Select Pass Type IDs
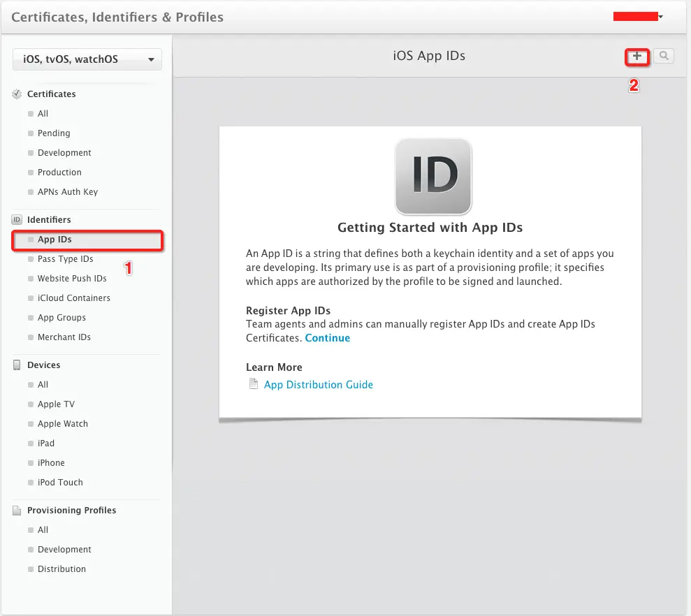 point(65,259)
